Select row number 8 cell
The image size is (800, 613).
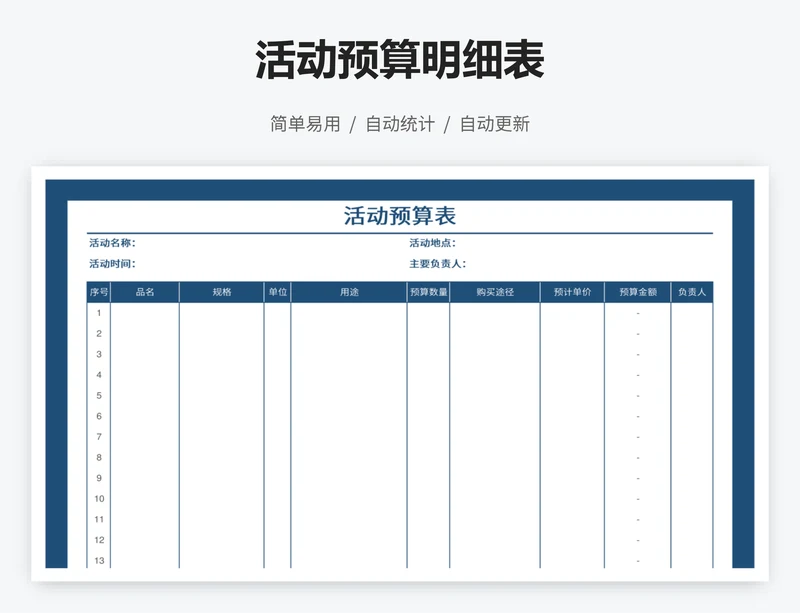[x=99, y=458]
